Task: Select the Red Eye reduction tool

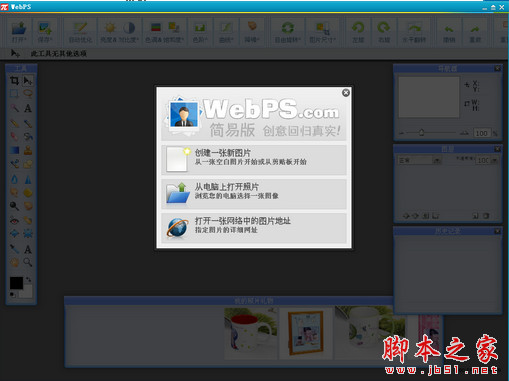Action: point(14,220)
